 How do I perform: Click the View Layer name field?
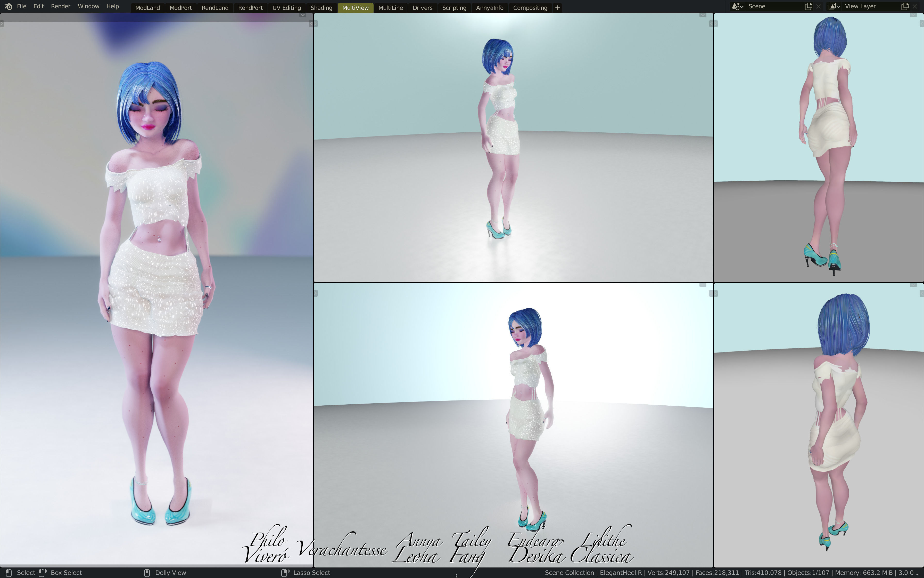pos(871,6)
